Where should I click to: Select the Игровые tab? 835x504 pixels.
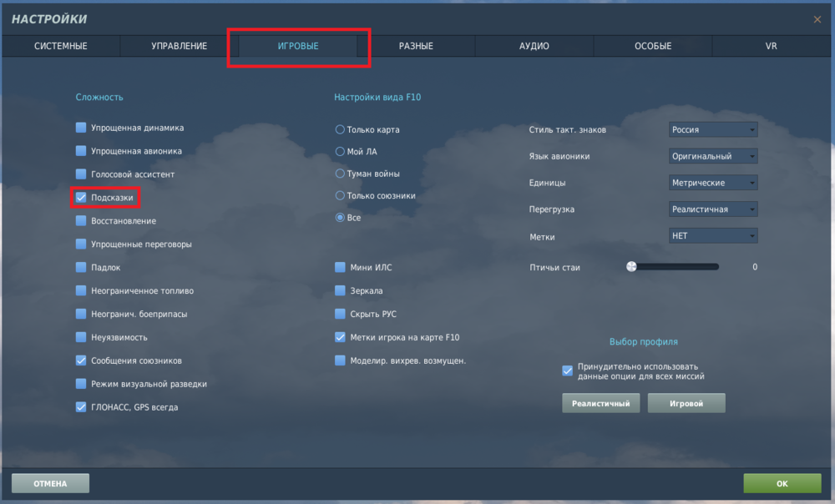[x=298, y=46]
